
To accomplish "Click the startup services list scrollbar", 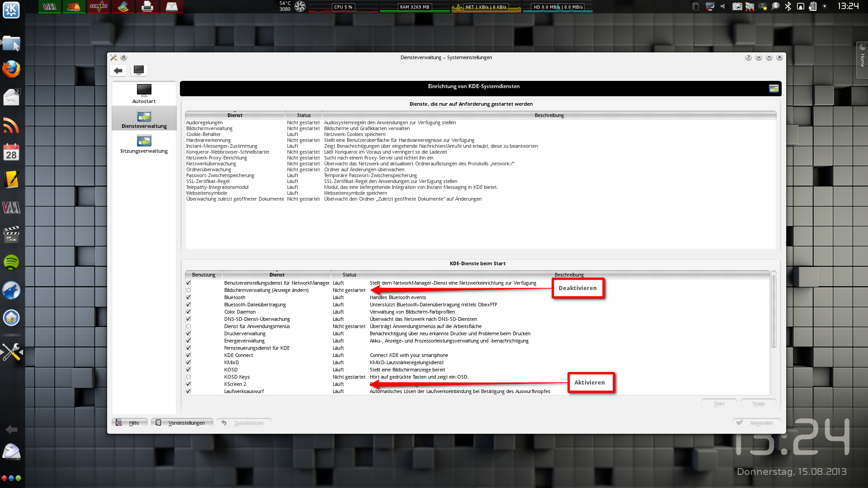I will 774,312.
